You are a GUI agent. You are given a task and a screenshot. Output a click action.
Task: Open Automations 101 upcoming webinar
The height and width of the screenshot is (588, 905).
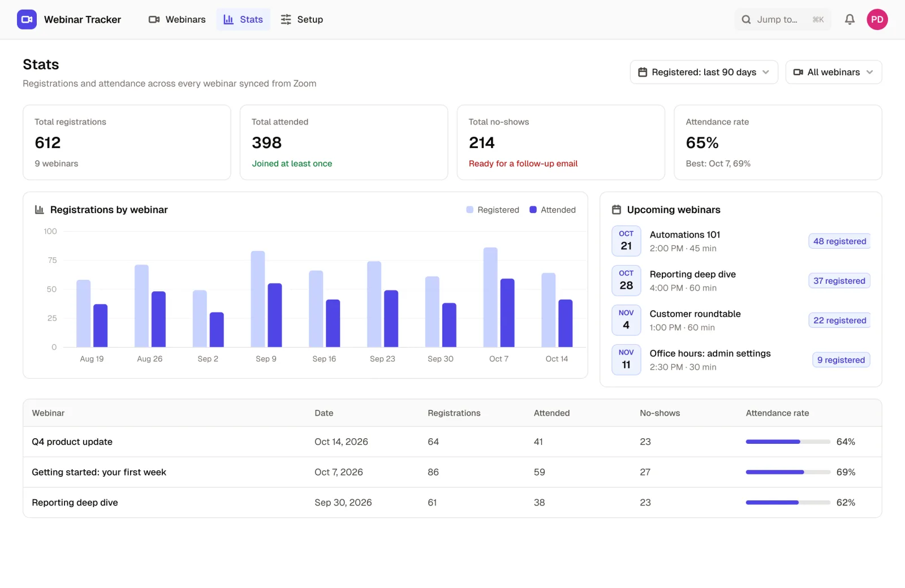click(741, 241)
